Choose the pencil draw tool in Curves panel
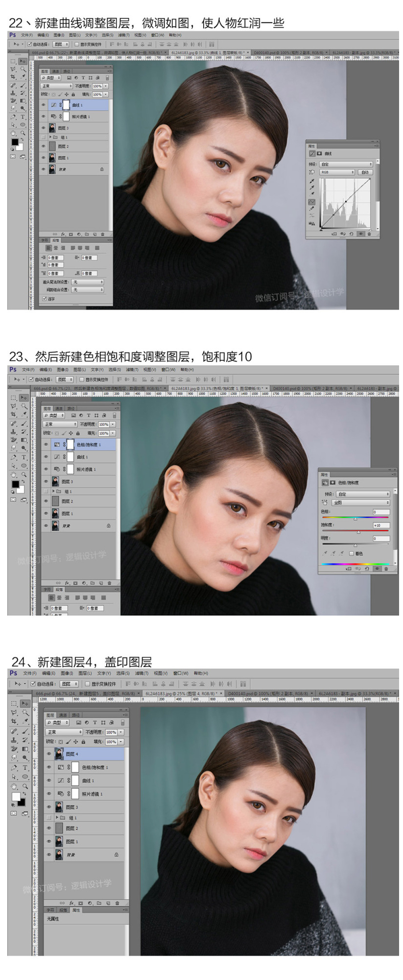403x980 pixels. click(312, 209)
